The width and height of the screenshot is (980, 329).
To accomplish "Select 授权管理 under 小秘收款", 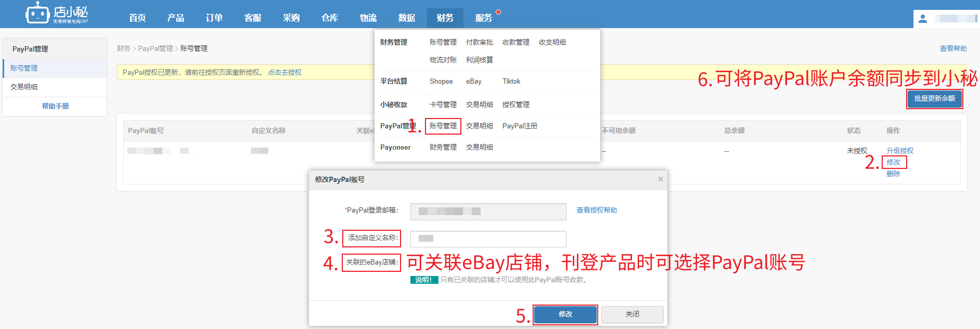I will (x=516, y=104).
